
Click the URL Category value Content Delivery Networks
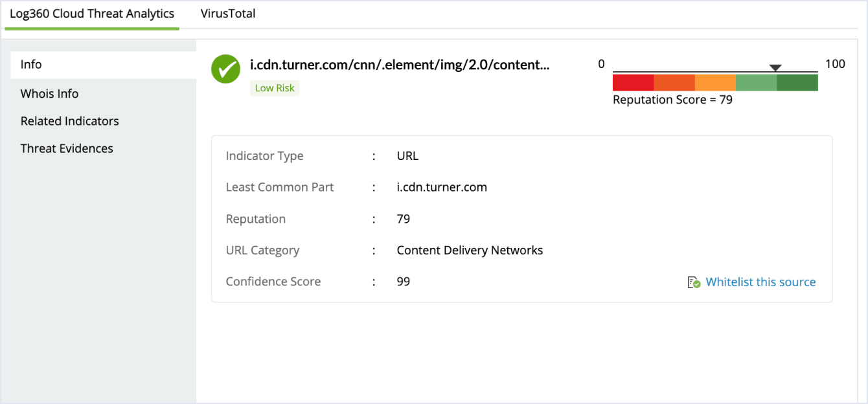point(470,250)
